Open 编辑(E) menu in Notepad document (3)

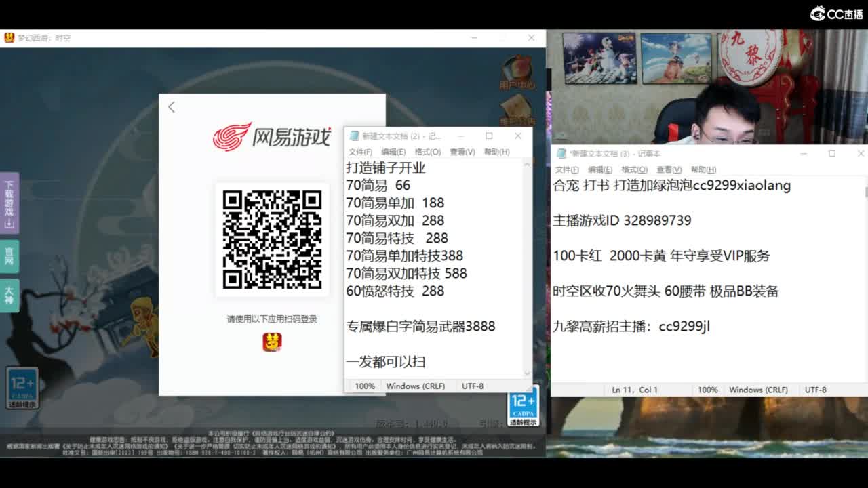[600, 169]
